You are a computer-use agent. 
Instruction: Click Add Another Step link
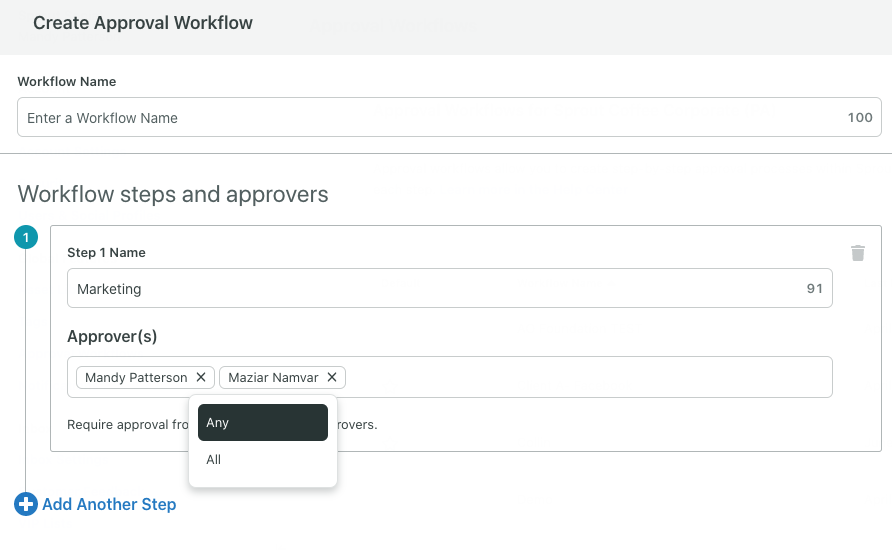click(x=109, y=504)
